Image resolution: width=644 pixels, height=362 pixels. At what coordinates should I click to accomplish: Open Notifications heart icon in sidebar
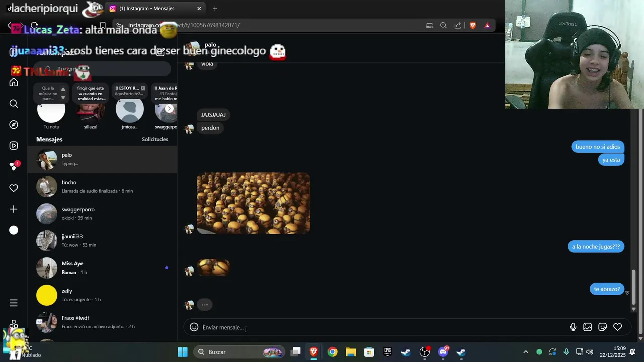[x=14, y=188]
